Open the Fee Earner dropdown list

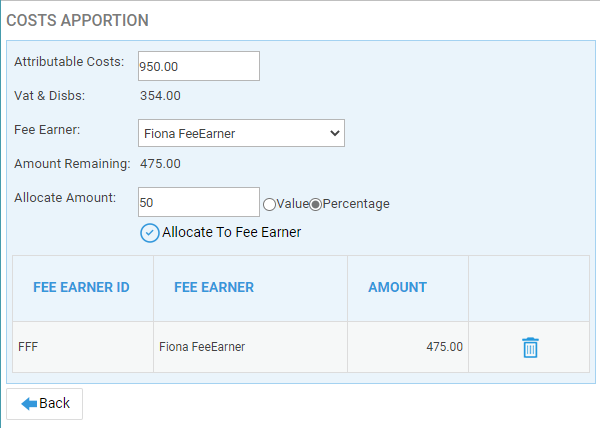pos(241,133)
